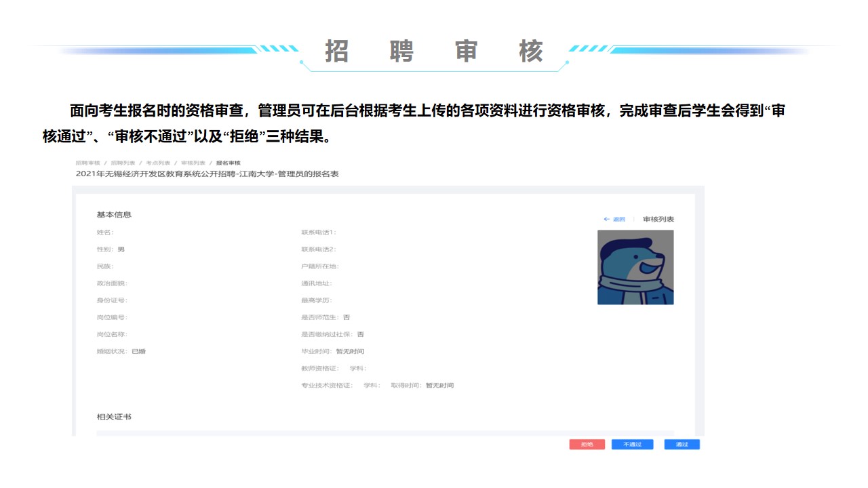Click the slide heading 招聘审核
The height and width of the screenshot is (488, 868).
(434, 52)
